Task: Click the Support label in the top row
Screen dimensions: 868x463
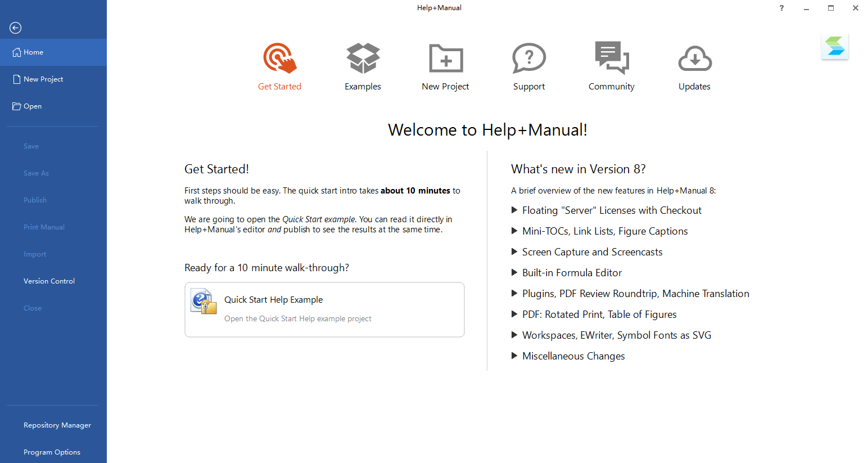Action: point(529,87)
